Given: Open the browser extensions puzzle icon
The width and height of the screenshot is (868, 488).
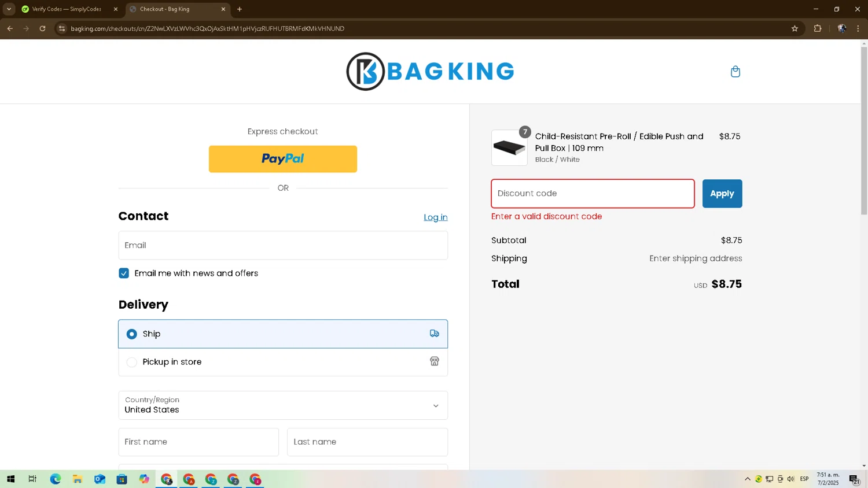Looking at the screenshot, I should coord(818,28).
